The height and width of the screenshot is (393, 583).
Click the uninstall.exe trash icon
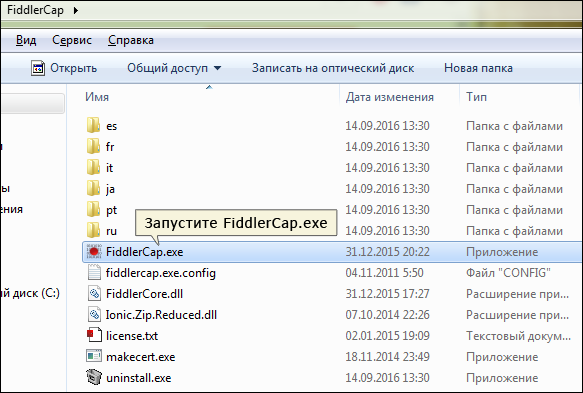pyautogui.click(x=94, y=377)
